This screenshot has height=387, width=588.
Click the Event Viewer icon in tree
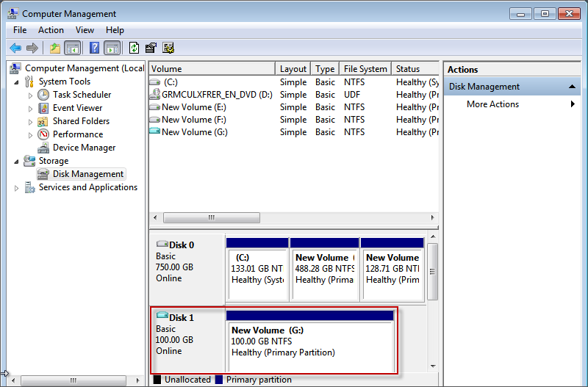[43, 108]
